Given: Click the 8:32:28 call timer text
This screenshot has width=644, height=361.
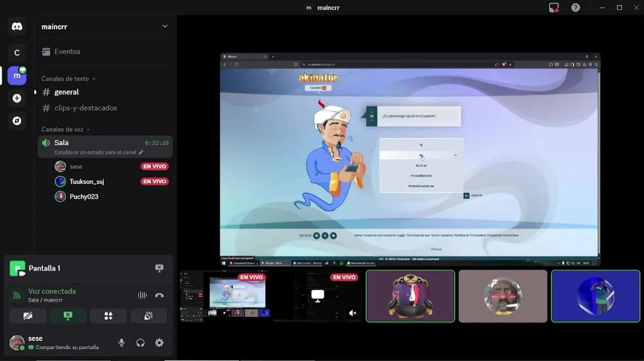Looking at the screenshot, I should point(156,143).
